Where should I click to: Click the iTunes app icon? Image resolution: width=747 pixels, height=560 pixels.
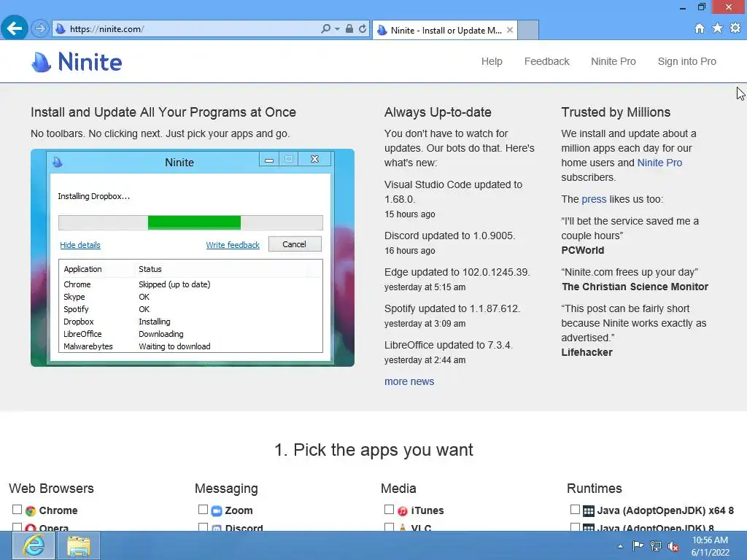tap(403, 511)
